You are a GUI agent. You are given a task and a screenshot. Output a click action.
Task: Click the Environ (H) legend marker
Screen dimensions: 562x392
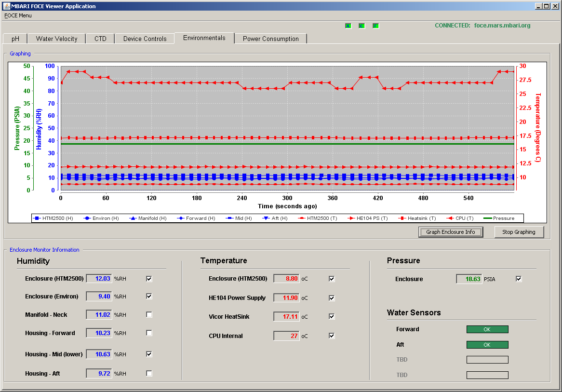pos(87,218)
